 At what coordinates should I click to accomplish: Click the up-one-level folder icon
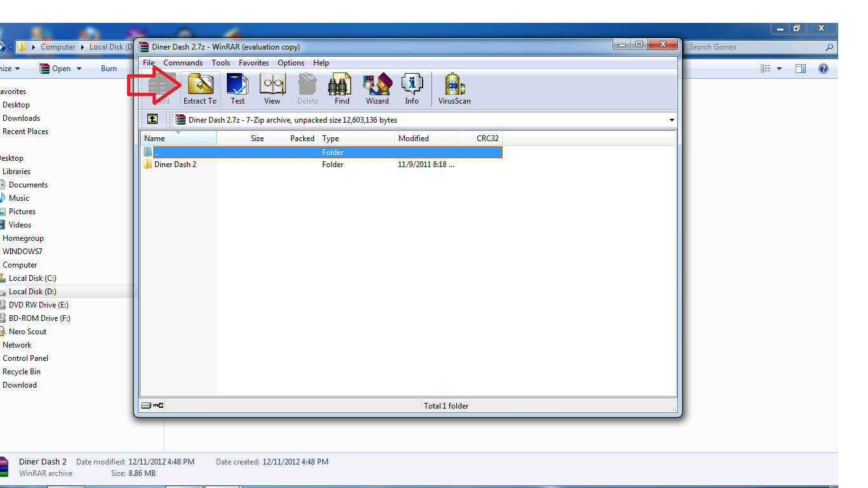click(x=153, y=119)
